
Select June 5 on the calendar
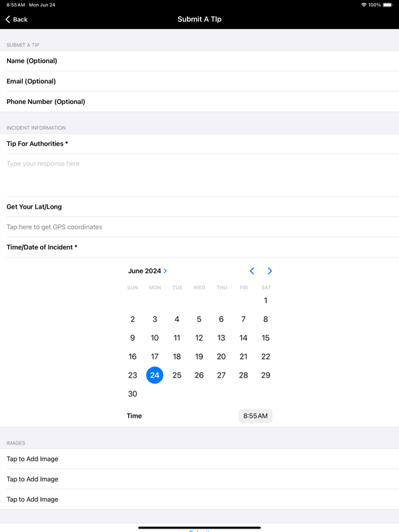199,319
